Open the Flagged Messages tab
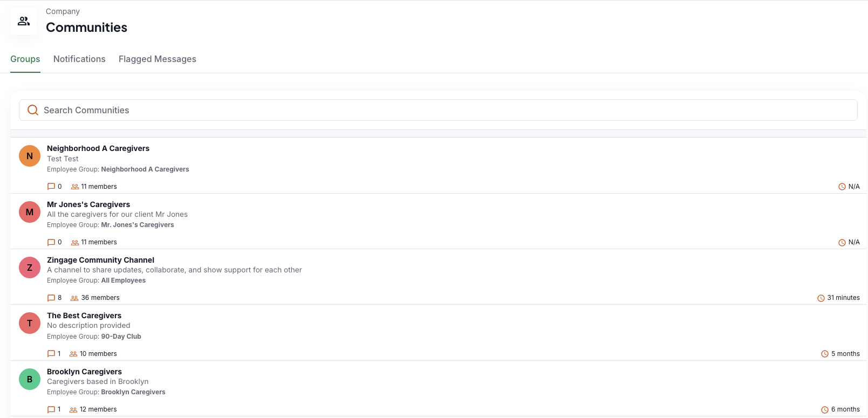 coord(158,59)
